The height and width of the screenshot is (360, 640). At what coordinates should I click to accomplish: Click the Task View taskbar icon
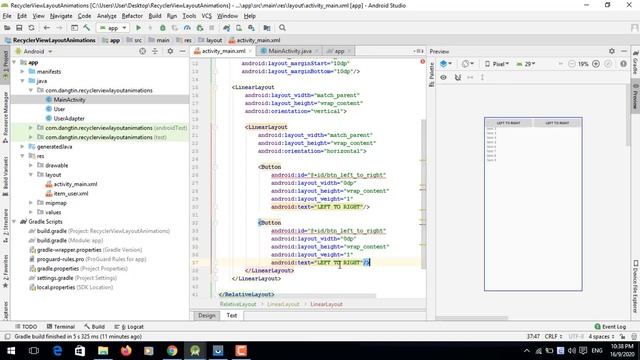[x=34, y=351]
